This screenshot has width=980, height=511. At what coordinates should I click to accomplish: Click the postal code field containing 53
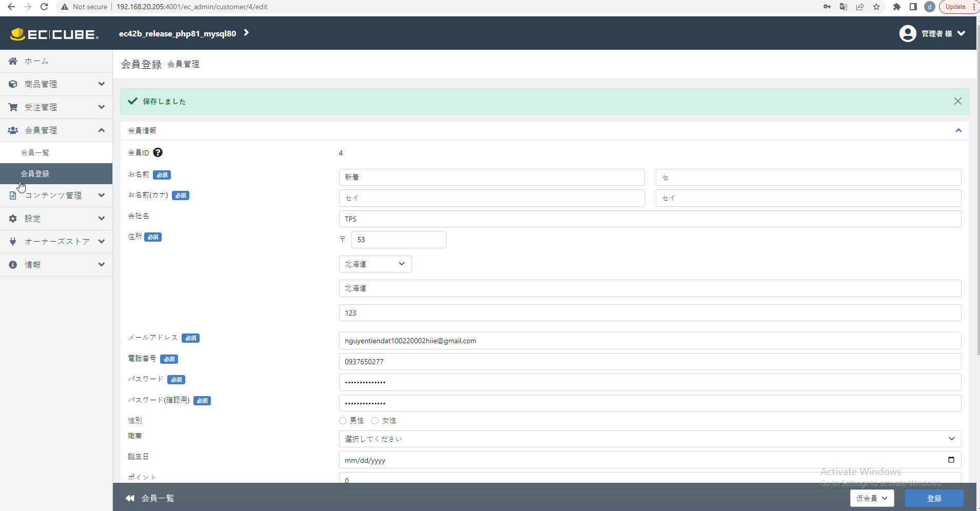click(x=399, y=240)
